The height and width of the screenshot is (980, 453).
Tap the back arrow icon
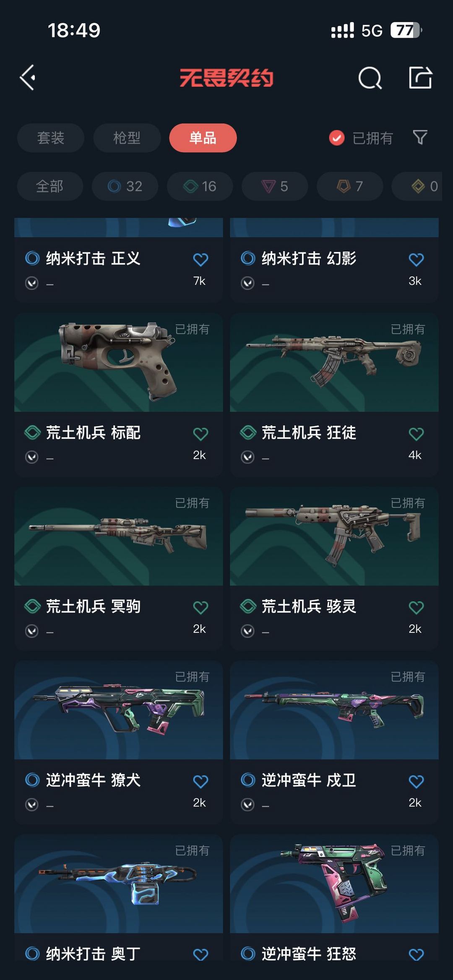(x=28, y=78)
